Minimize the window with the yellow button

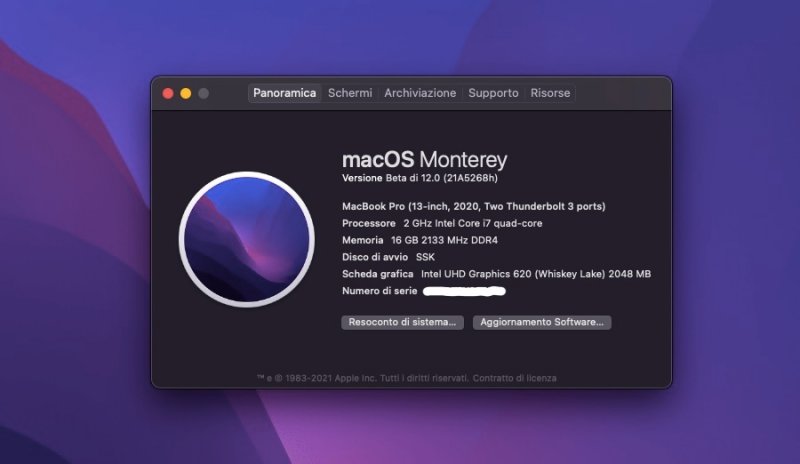[x=186, y=93]
